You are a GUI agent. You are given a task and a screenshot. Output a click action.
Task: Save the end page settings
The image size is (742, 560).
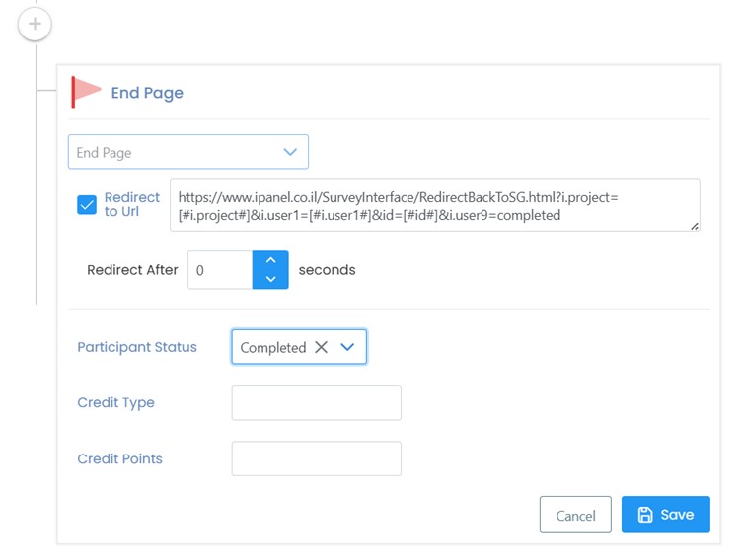pos(666,515)
